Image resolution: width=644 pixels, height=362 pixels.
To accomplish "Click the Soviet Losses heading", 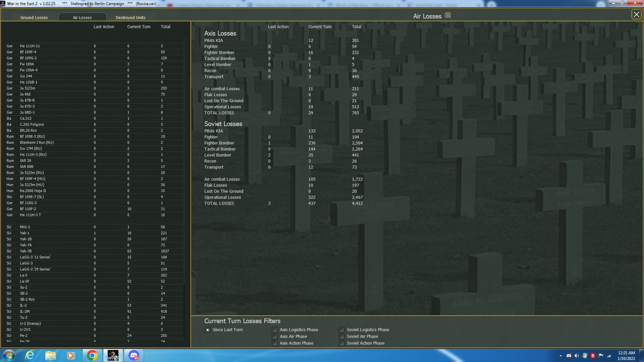I will point(223,124).
